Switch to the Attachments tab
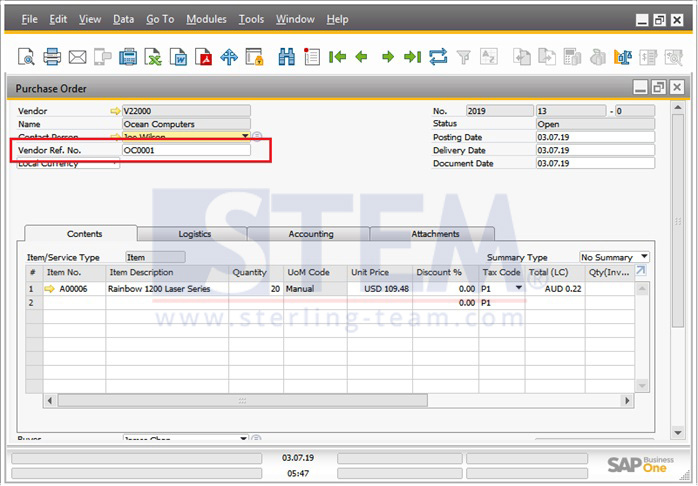Image resolution: width=698 pixels, height=486 pixels. pyautogui.click(x=433, y=234)
